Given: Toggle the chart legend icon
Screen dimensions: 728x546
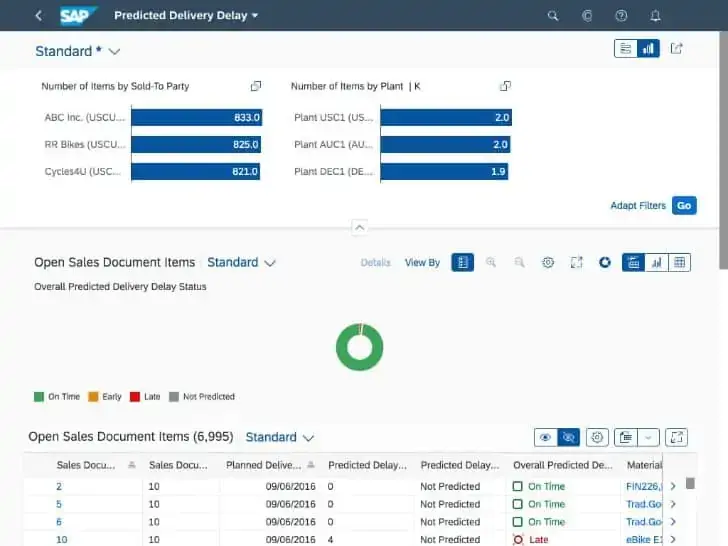Looking at the screenshot, I should point(462,262).
